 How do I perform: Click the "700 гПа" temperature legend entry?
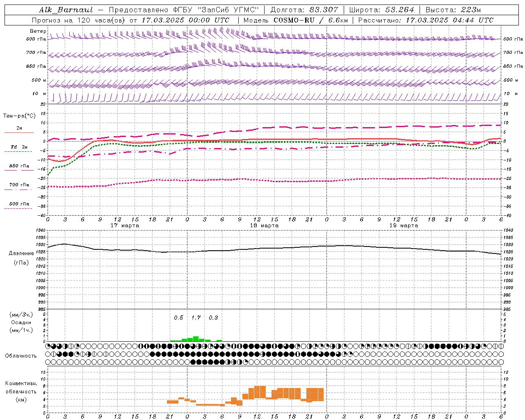[x=19, y=185]
